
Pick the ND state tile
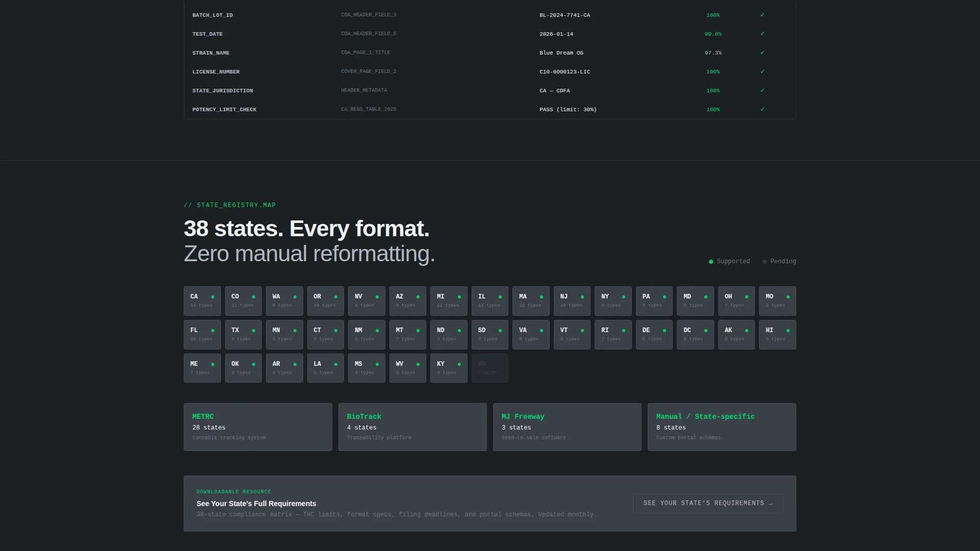449,335
